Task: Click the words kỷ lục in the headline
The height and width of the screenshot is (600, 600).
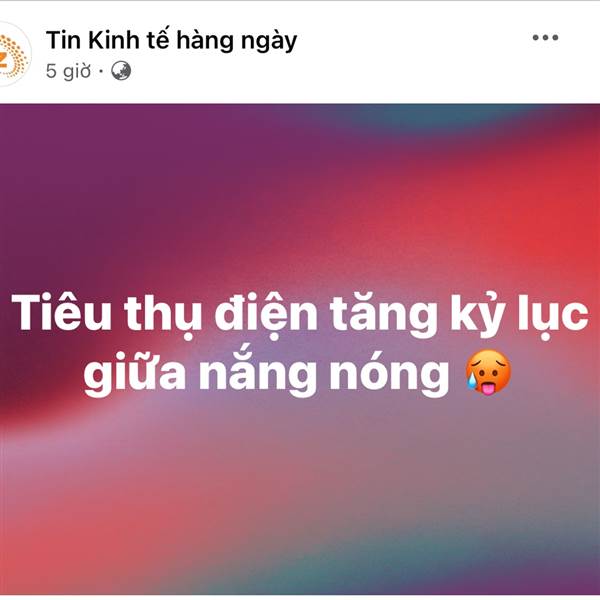Action: (x=519, y=316)
